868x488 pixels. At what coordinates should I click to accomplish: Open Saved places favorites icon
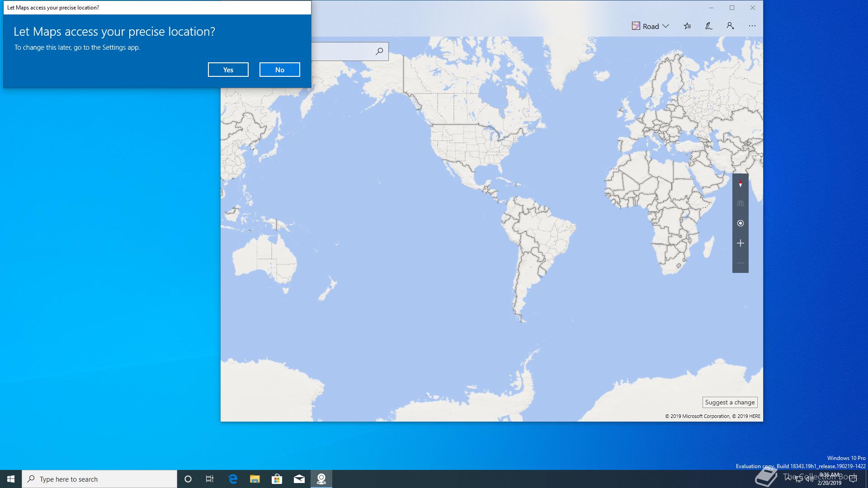[687, 26]
